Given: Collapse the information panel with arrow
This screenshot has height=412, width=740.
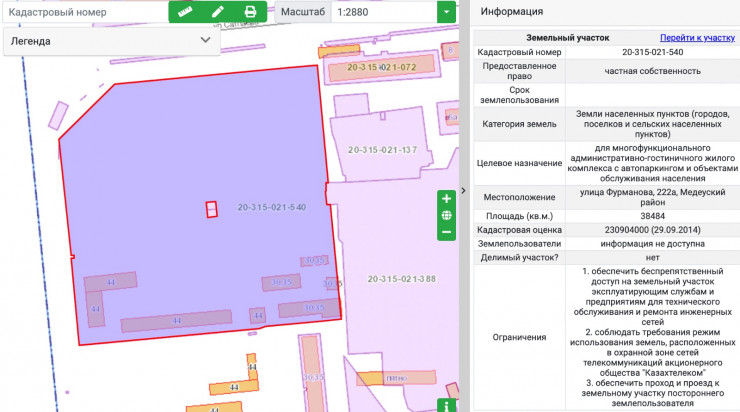Looking at the screenshot, I should (463, 190).
